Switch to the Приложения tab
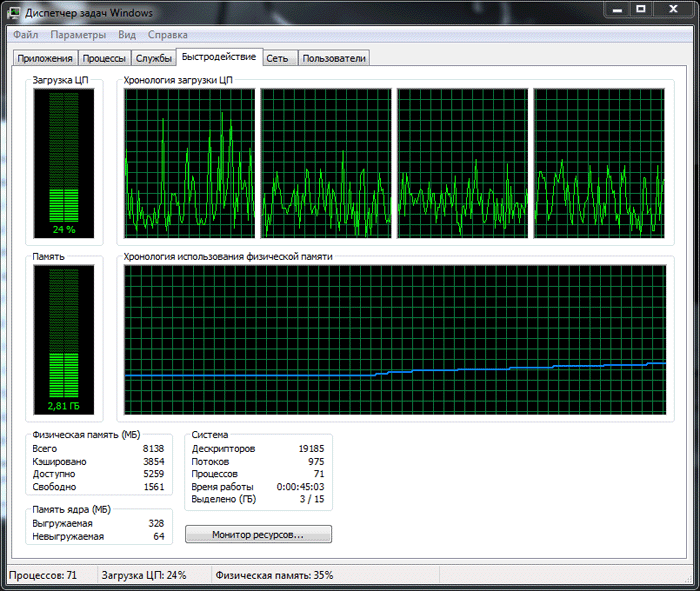Image resolution: width=700 pixels, height=591 pixels. (45, 58)
